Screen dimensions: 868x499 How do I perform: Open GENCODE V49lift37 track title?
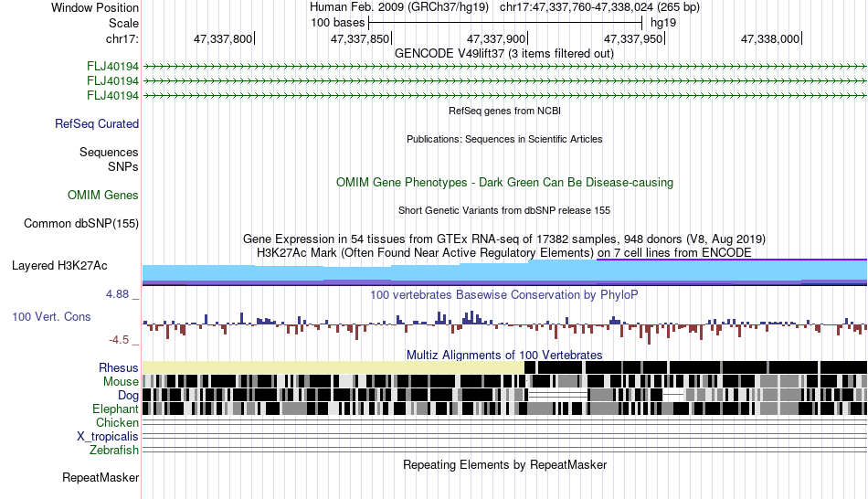(504, 54)
